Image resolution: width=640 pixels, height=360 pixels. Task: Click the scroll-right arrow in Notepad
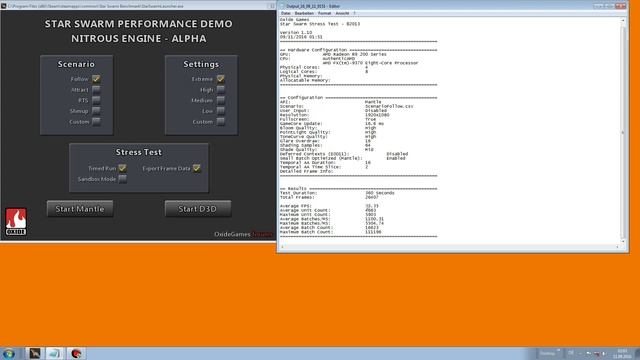pos(617,247)
